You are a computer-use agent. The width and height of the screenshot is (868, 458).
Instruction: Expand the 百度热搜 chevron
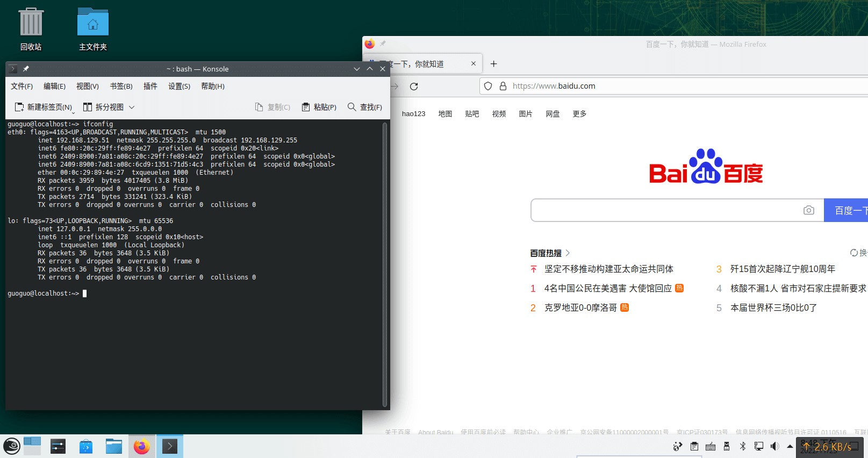568,253
